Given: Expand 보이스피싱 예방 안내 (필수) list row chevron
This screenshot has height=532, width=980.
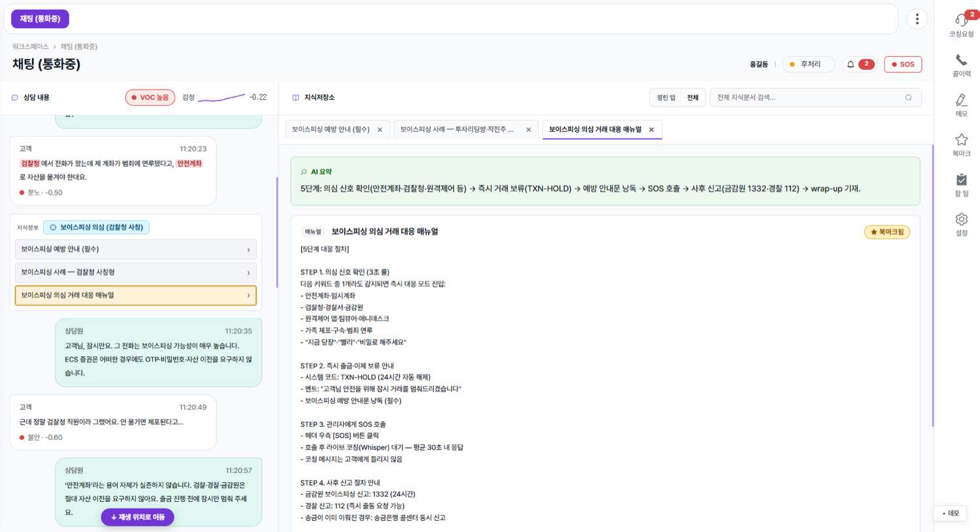Looking at the screenshot, I should coord(248,250).
